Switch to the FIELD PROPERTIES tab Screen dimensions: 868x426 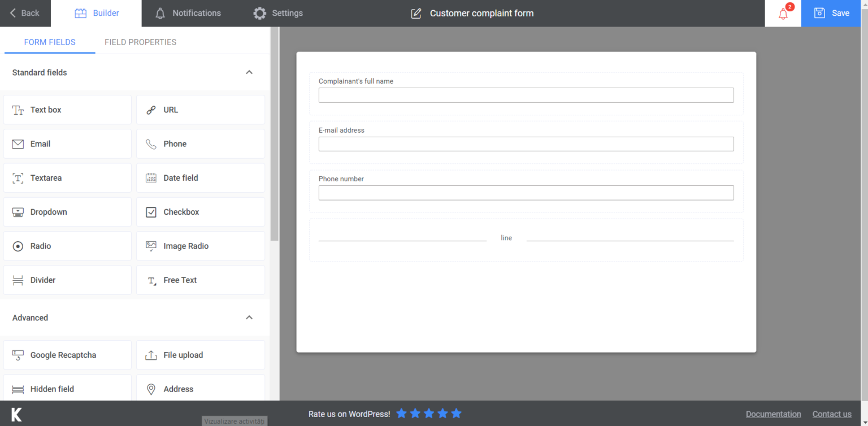(140, 42)
